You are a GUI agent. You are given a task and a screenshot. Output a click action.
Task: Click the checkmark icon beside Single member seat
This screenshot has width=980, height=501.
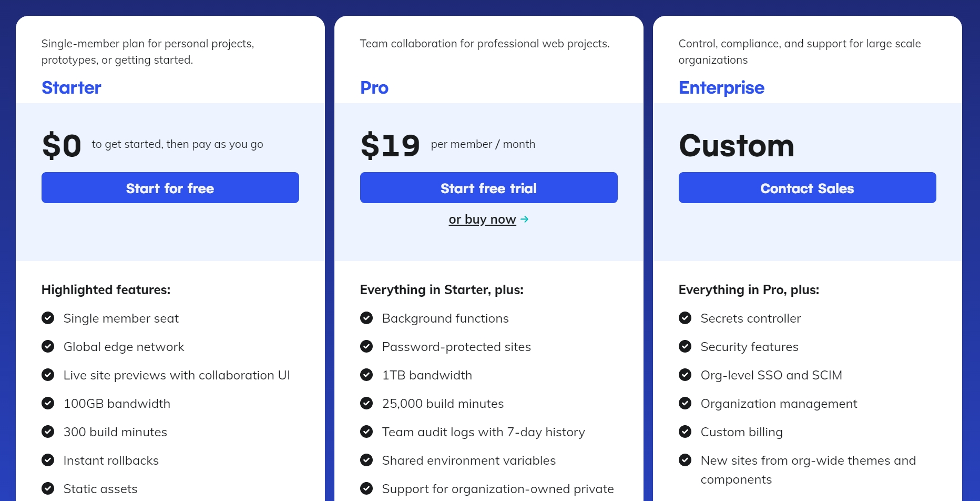click(x=48, y=318)
